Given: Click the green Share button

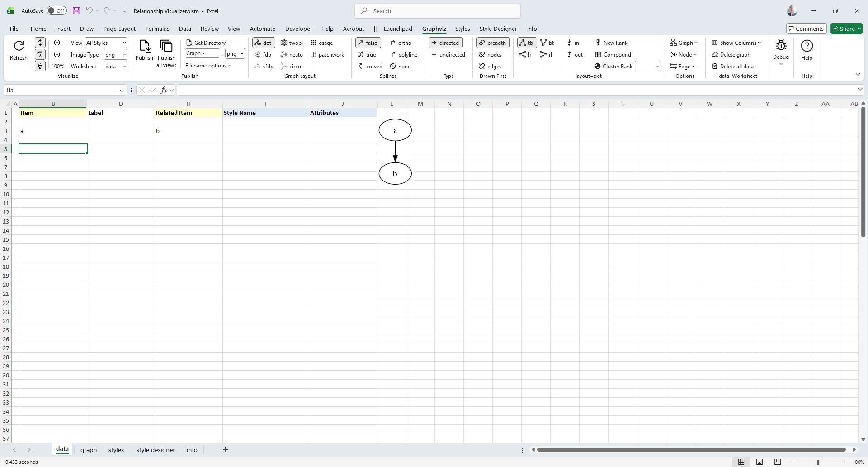Looking at the screenshot, I should point(846,29).
